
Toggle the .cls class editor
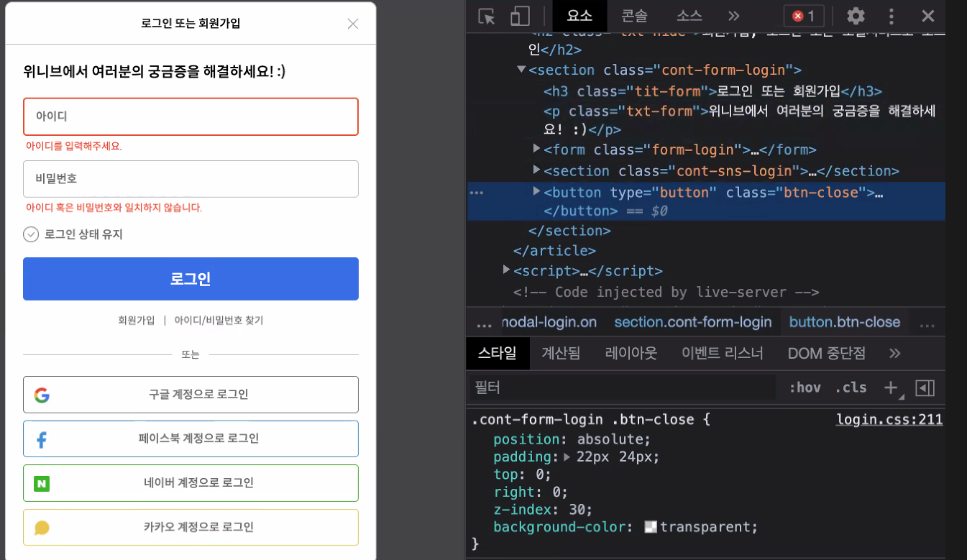click(851, 387)
